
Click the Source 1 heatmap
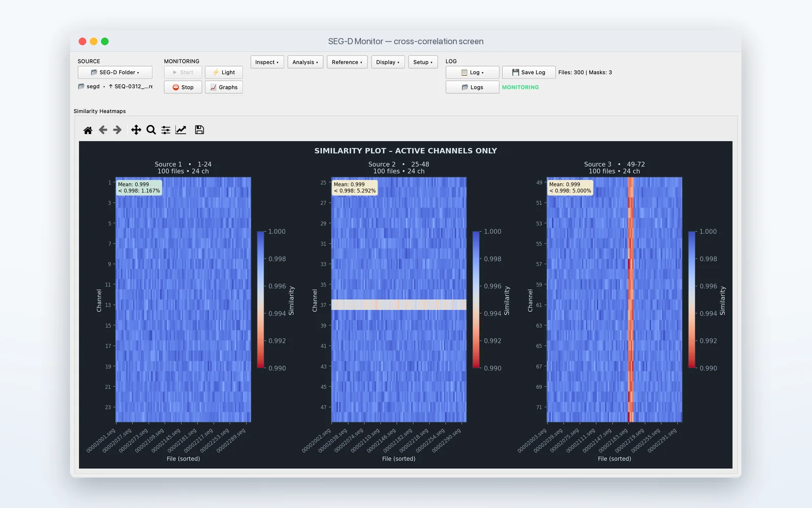tap(183, 300)
